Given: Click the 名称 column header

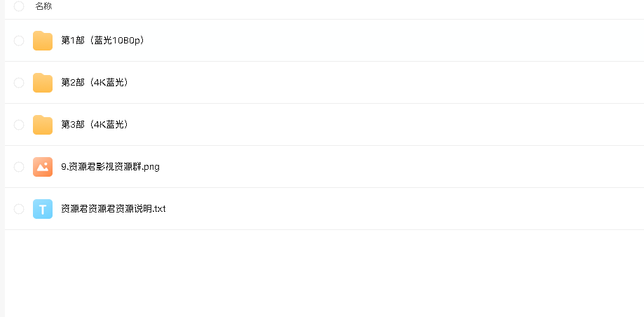Looking at the screenshot, I should pyautogui.click(x=43, y=6).
